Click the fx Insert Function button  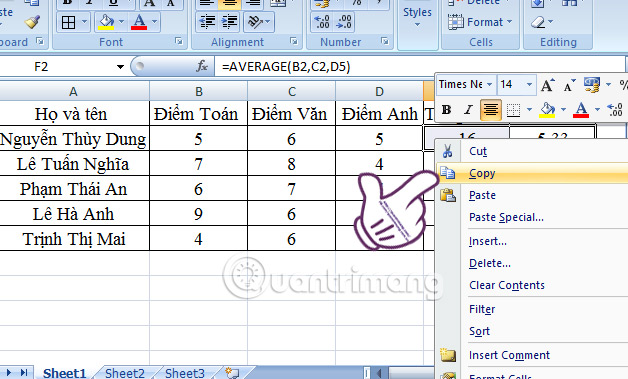click(202, 66)
